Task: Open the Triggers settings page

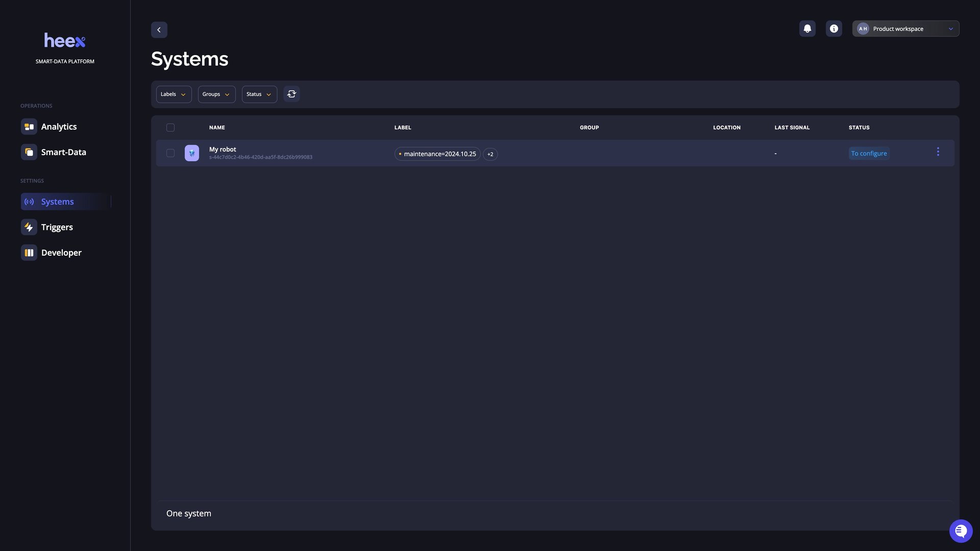Action: click(x=57, y=227)
